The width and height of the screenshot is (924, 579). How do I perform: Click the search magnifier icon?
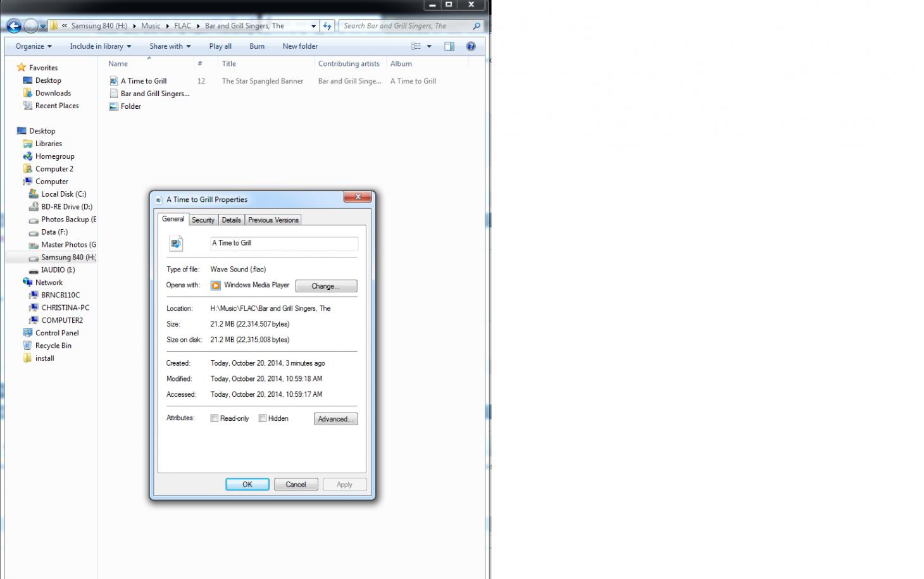(x=477, y=26)
